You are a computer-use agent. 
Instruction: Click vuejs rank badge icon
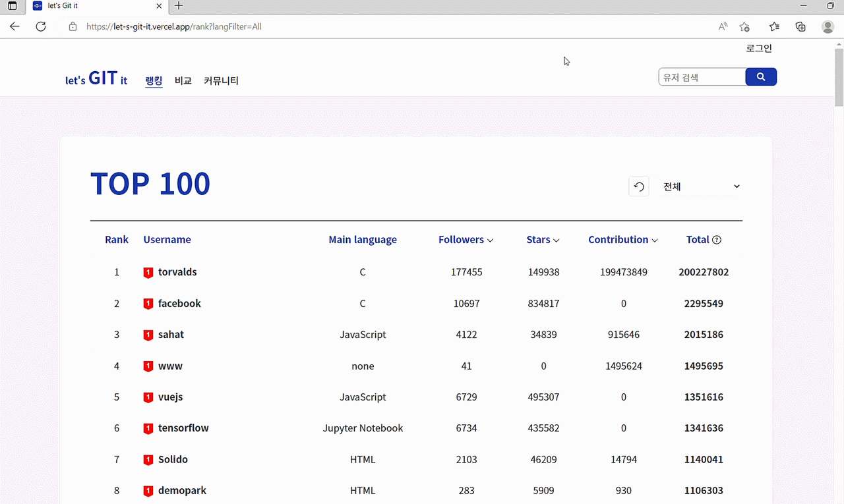pyautogui.click(x=148, y=398)
